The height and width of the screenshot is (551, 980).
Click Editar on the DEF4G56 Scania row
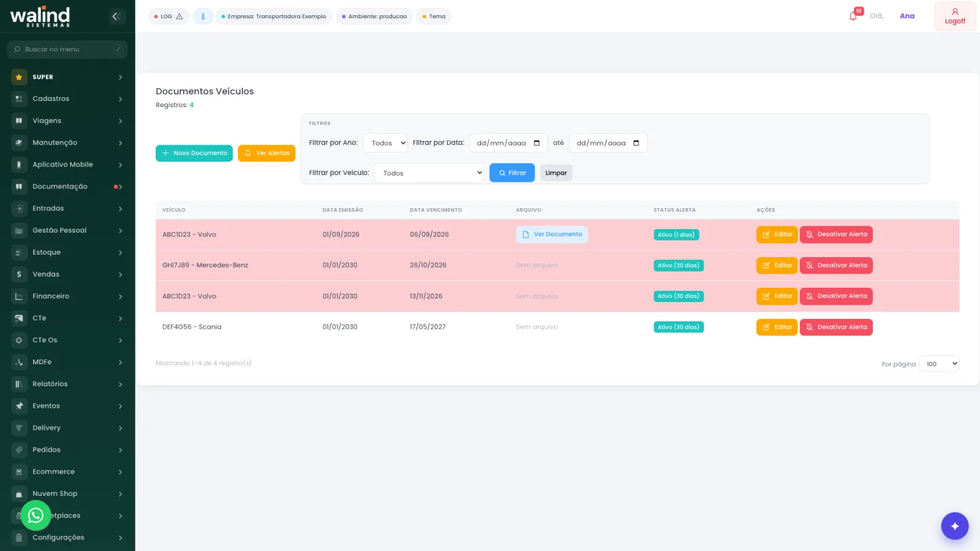coord(777,327)
